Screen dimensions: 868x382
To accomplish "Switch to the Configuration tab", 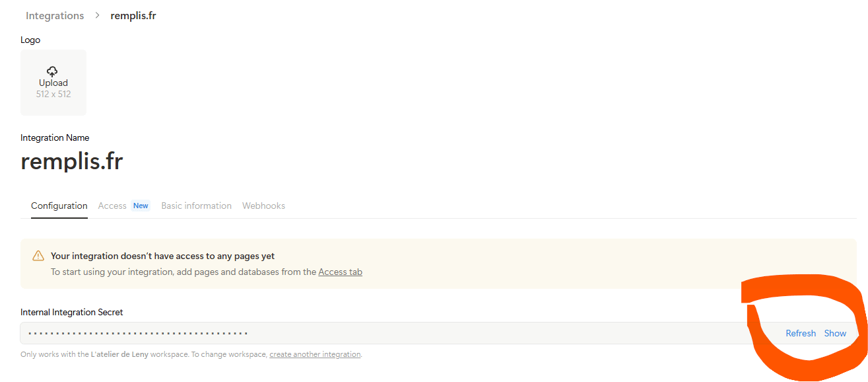I will 59,206.
